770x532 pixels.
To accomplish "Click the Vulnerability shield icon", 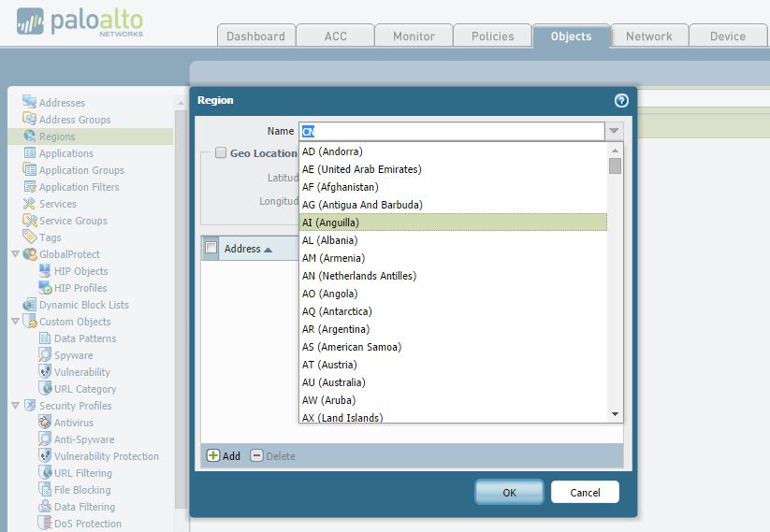I will 45,371.
